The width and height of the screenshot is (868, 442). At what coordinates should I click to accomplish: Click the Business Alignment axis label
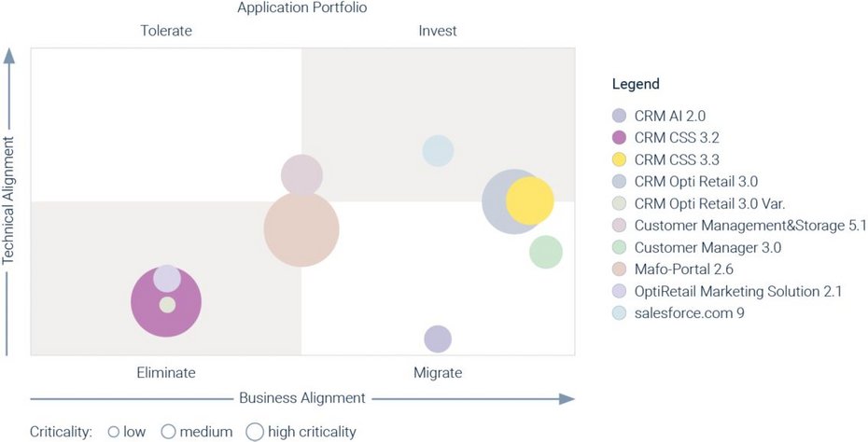(x=302, y=398)
